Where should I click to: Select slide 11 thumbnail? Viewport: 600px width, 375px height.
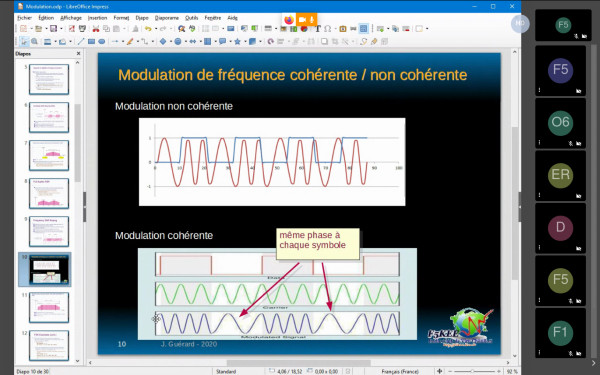(49, 307)
